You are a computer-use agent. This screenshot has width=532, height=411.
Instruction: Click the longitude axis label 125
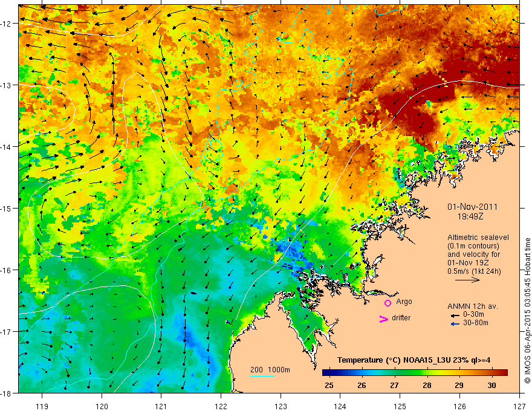pyautogui.click(x=400, y=406)
